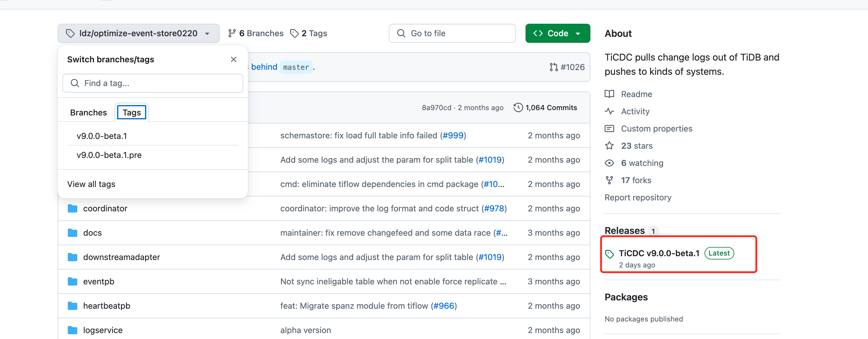The width and height of the screenshot is (868, 339).
Task: Open the coordinator folder
Action: point(105,208)
